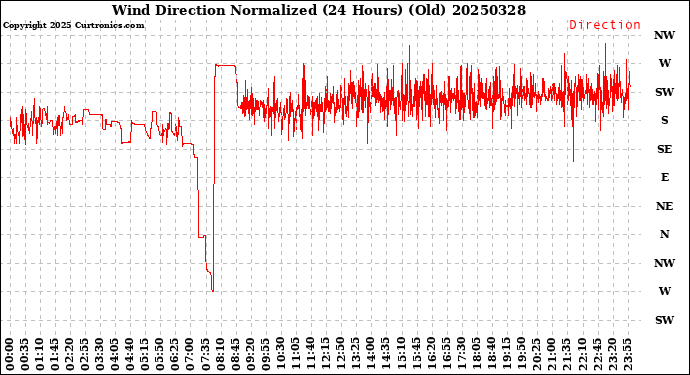Viewport: 690px width, 375px height.
Task: Click the "03:30" x-axis label
Action: tap(100, 354)
